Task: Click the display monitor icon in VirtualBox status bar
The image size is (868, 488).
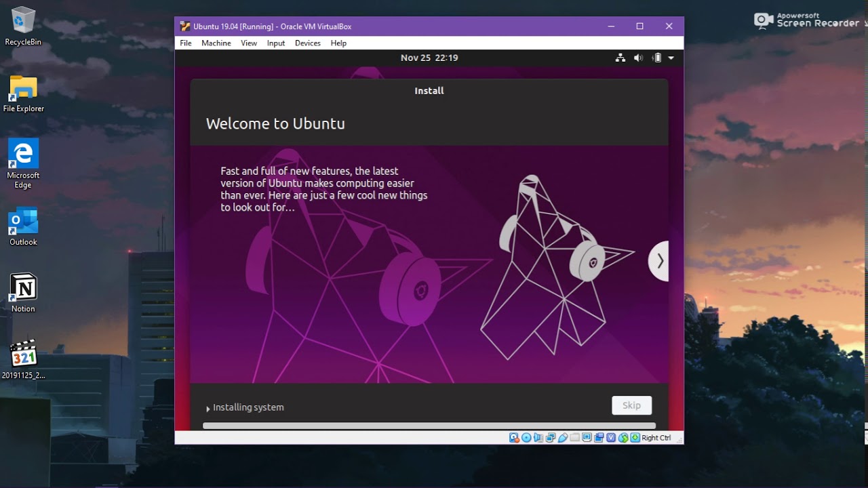Action: [x=587, y=438]
